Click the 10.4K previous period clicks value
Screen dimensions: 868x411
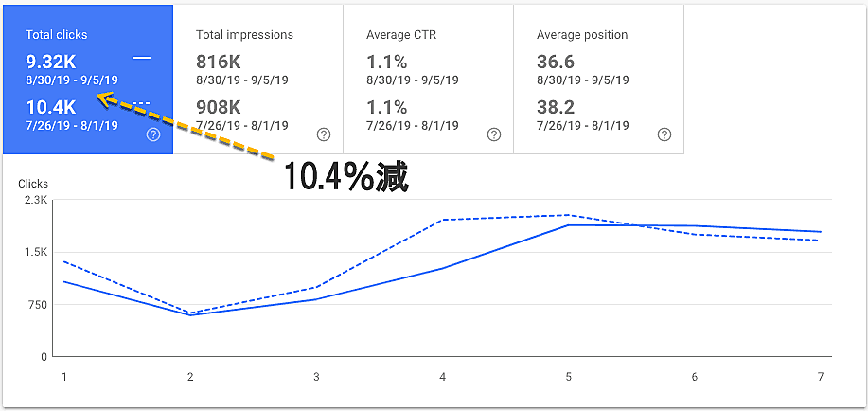point(50,107)
